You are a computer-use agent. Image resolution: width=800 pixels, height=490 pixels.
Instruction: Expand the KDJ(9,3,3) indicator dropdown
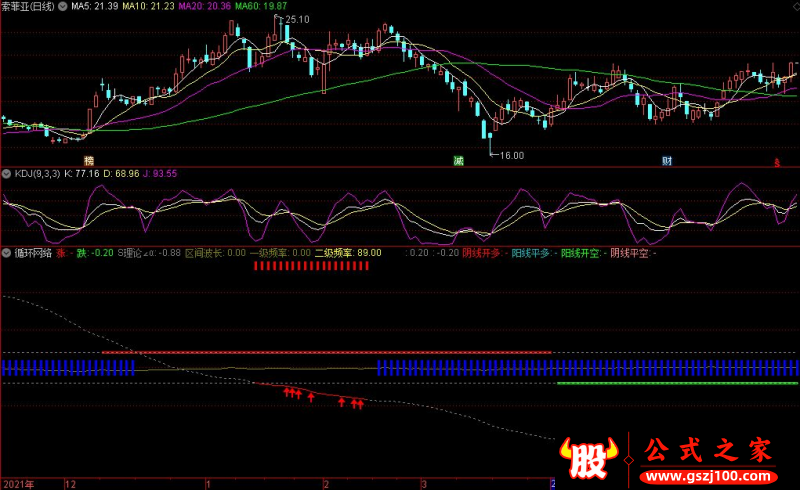tap(7, 174)
